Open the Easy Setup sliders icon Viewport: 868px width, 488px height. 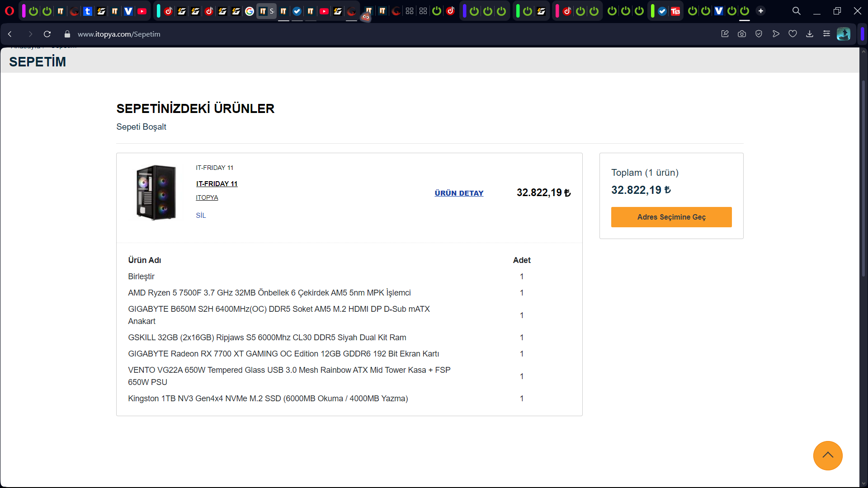pos(826,34)
